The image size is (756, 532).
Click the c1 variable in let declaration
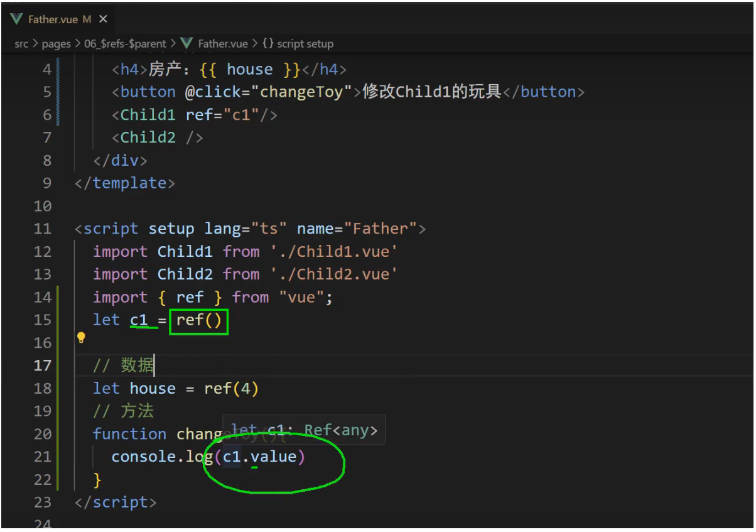tap(139, 320)
